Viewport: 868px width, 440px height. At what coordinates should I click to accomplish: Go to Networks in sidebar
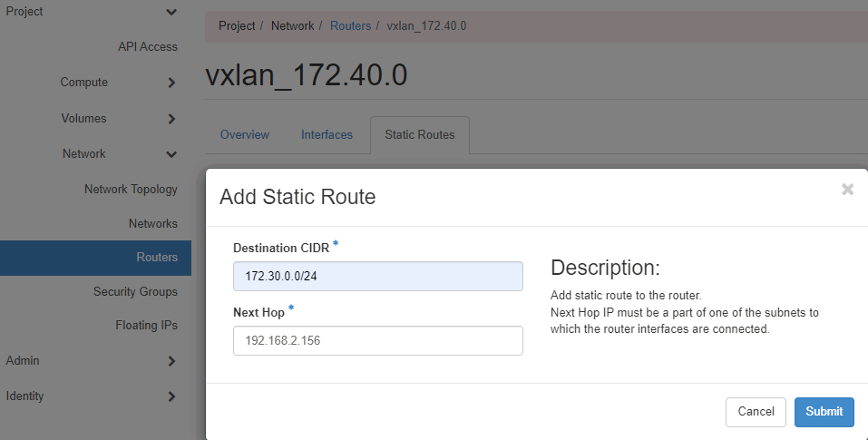pos(153,223)
